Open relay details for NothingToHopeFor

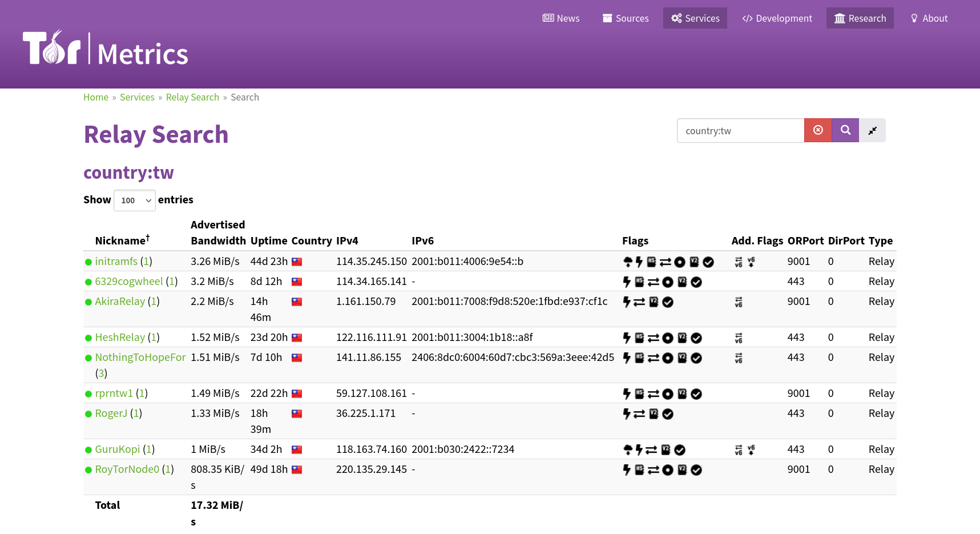[x=140, y=357]
